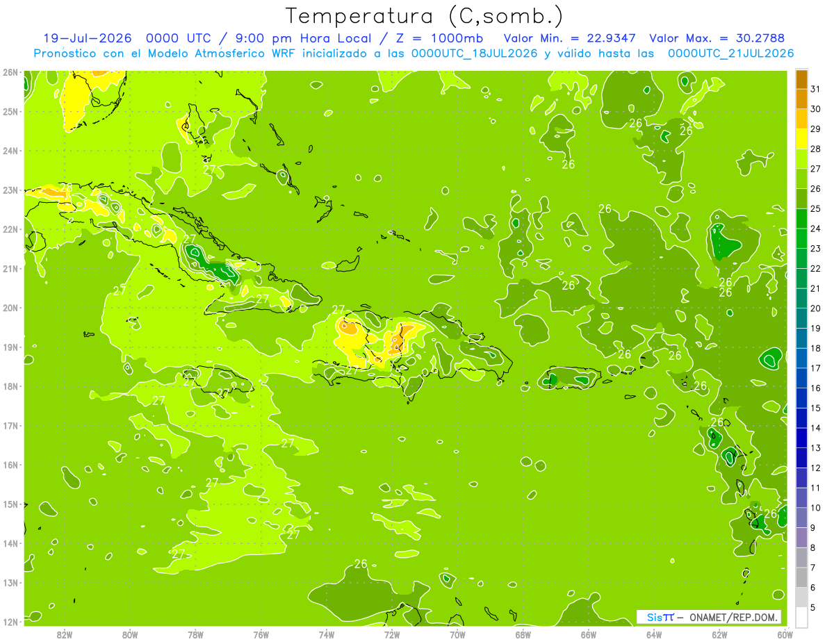Click the dark orange band above 31 on the scale
834x644 pixels.
point(801,79)
